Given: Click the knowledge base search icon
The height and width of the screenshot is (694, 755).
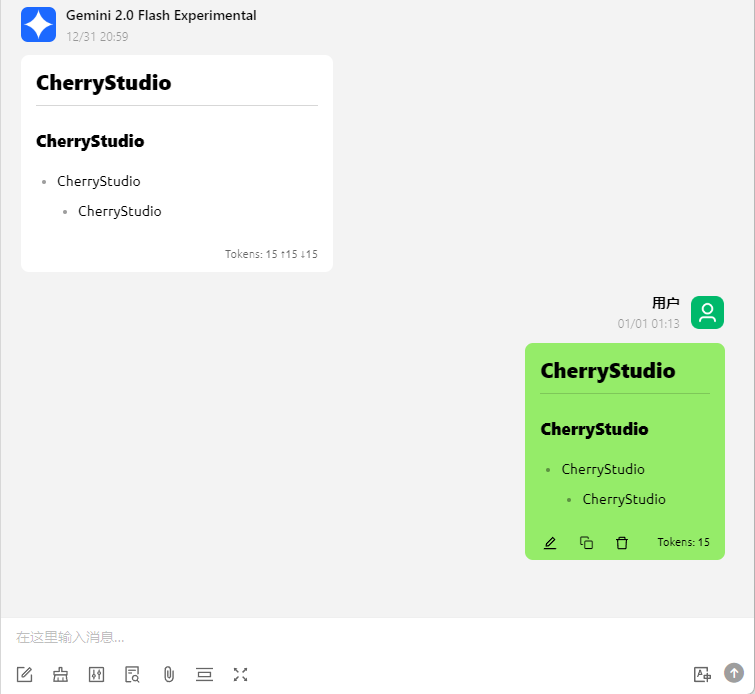Looking at the screenshot, I should [x=133, y=674].
